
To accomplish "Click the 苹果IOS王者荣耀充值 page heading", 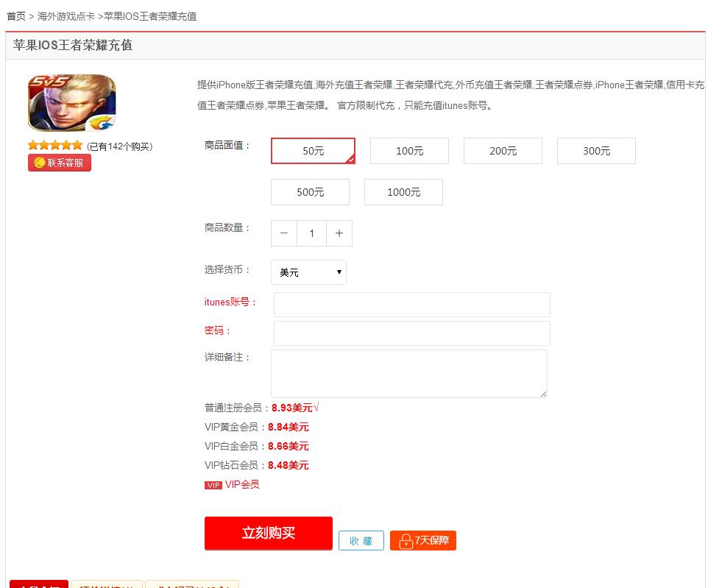I will (73, 45).
